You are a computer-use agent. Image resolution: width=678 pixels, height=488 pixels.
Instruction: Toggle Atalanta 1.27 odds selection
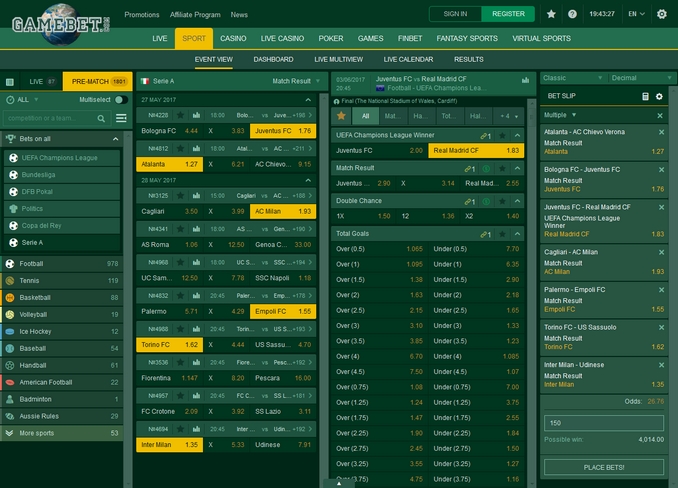click(170, 164)
